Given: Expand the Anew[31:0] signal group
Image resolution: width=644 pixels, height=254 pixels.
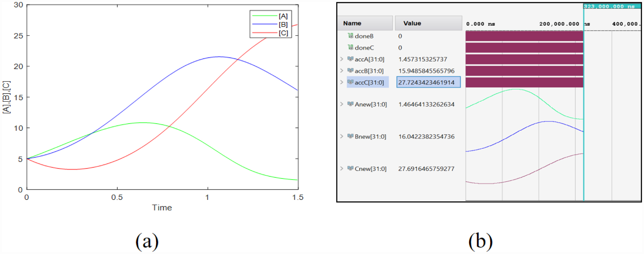Looking at the screenshot, I should point(342,104).
